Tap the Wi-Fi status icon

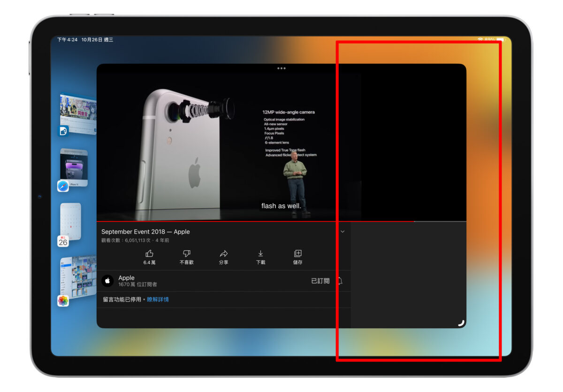coord(480,40)
